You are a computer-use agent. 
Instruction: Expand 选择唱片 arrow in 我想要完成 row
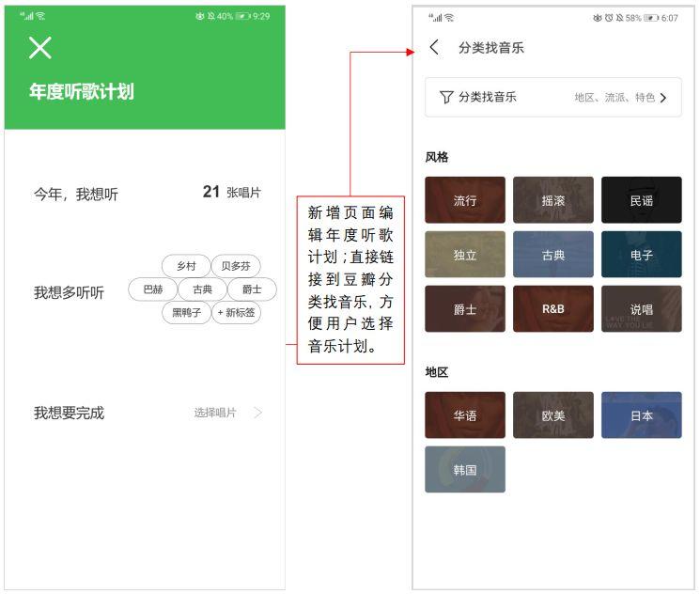(x=258, y=413)
